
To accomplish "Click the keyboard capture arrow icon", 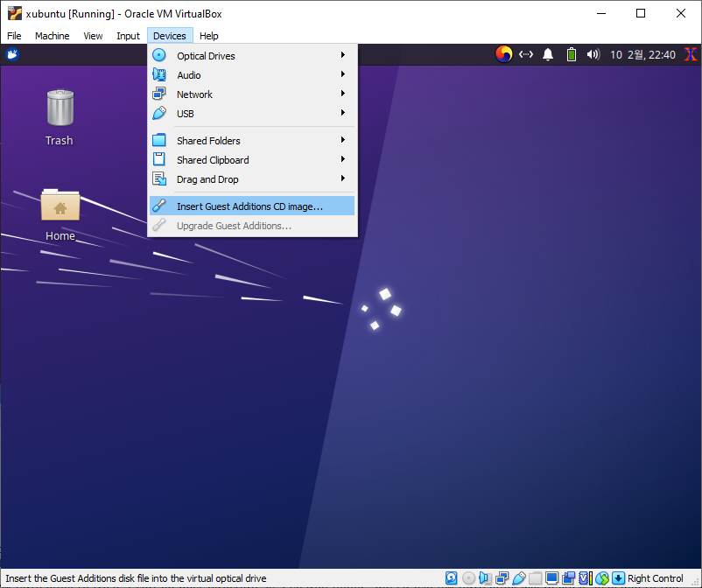I will click(x=618, y=577).
